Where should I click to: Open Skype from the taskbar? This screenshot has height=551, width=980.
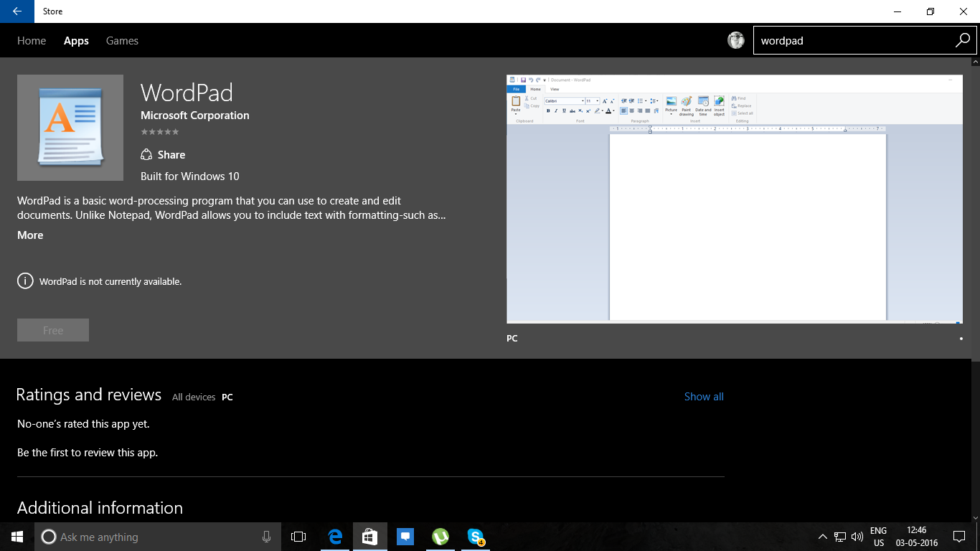click(x=476, y=537)
